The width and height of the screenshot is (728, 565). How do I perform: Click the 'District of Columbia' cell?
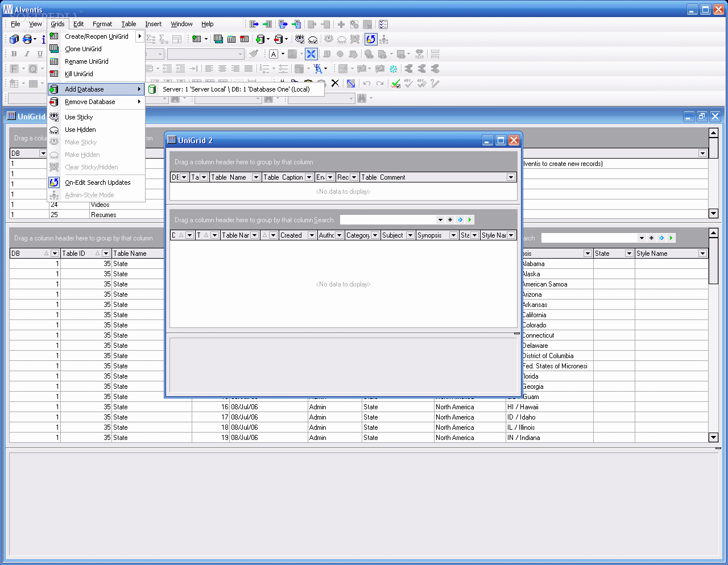coord(557,356)
